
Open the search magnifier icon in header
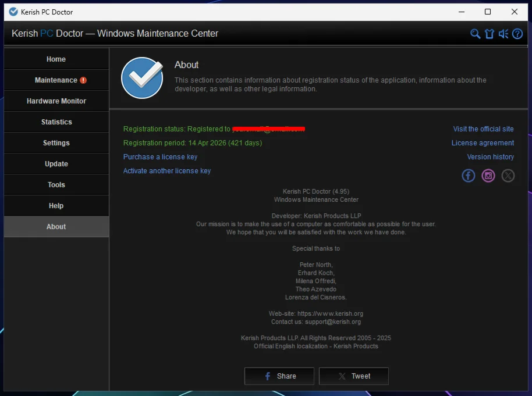[x=476, y=34]
